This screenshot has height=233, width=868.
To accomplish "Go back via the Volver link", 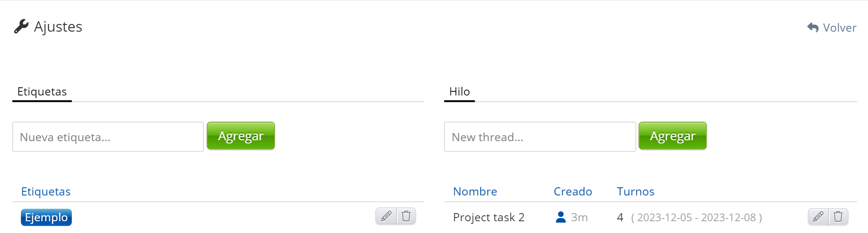I will coord(839,28).
